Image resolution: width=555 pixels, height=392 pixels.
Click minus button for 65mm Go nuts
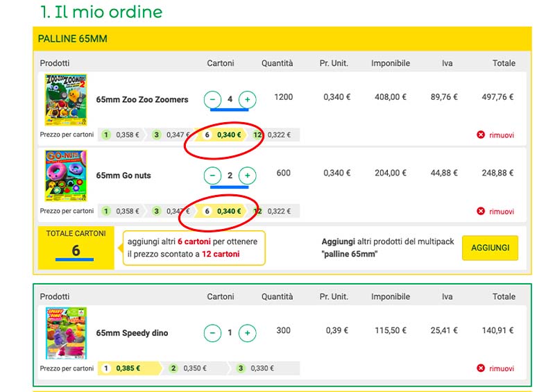[x=213, y=176]
